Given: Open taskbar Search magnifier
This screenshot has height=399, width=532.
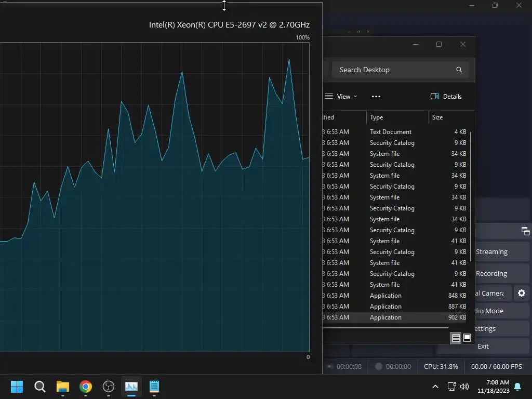Looking at the screenshot, I should point(39,387).
